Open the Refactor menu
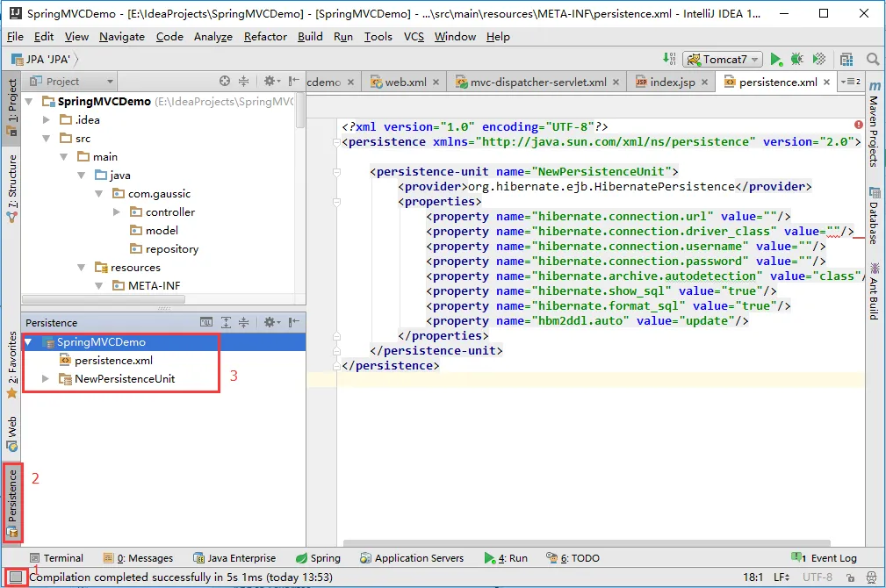The height and width of the screenshot is (588, 886). pos(265,37)
